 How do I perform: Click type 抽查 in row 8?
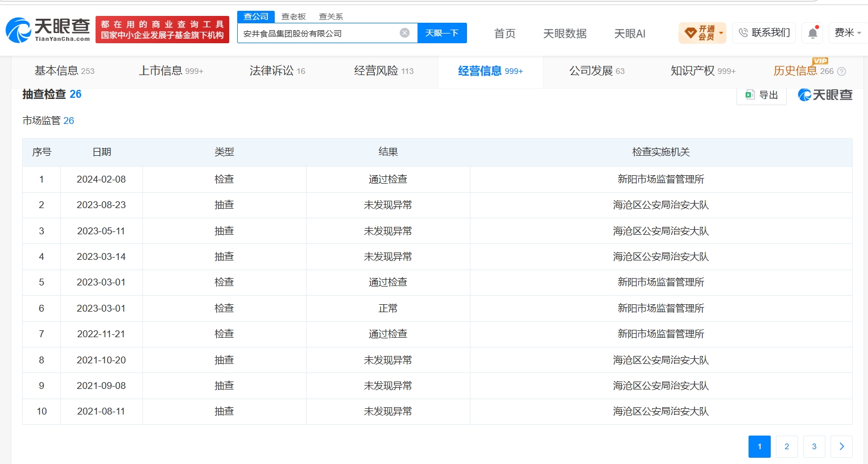(224, 360)
